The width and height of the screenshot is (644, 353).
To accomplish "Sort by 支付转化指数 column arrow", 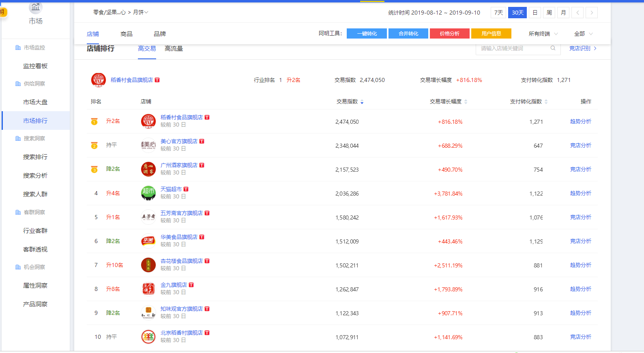I will click(546, 102).
